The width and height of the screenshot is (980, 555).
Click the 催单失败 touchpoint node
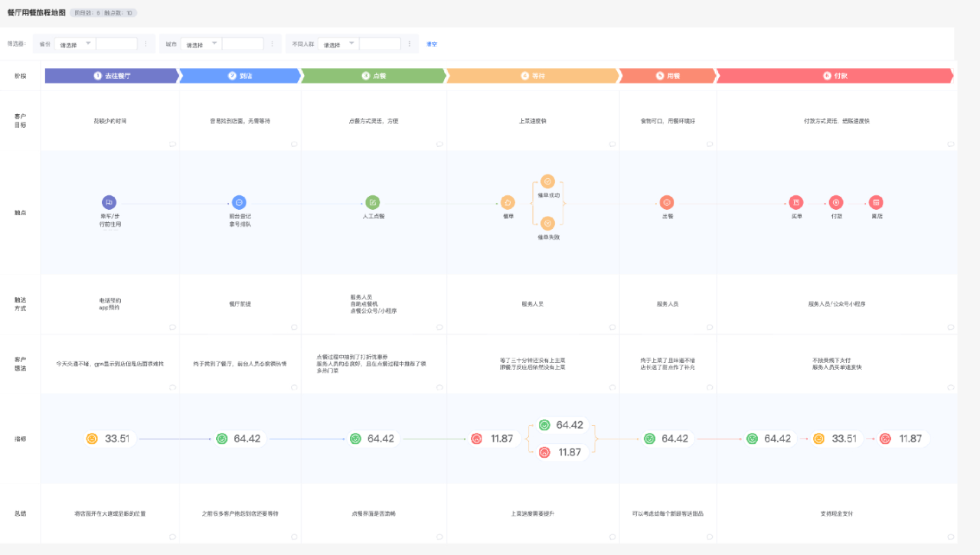pos(547,224)
